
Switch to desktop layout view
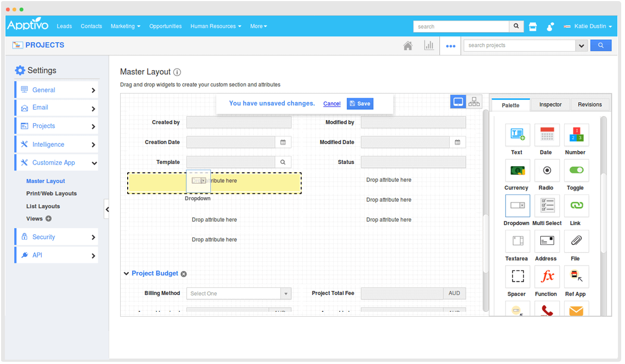click(x=458, y=102)
